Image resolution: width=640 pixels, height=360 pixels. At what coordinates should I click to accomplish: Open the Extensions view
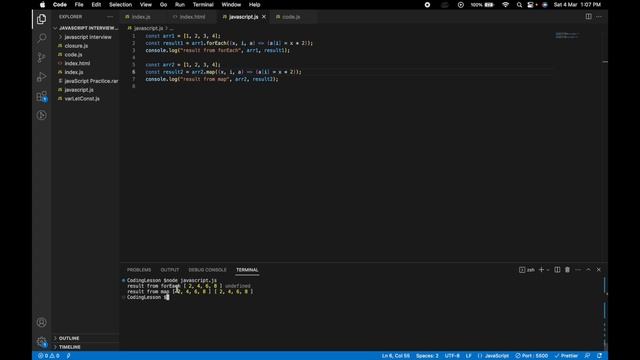[41, 96]
